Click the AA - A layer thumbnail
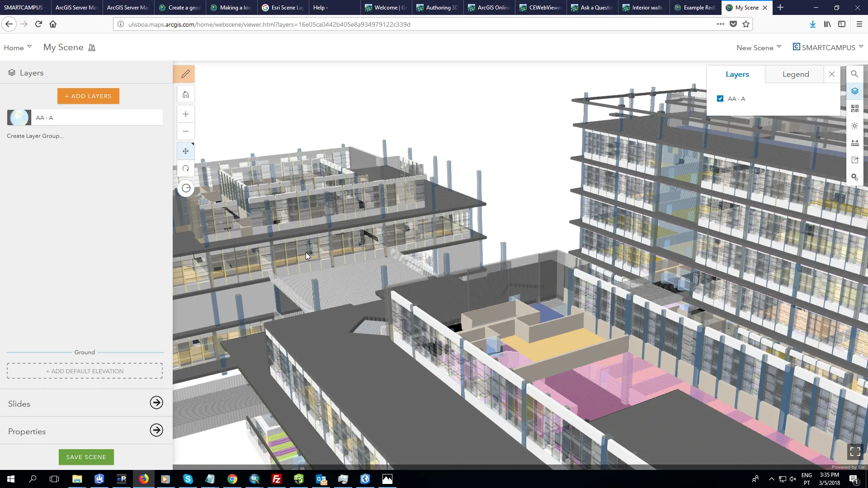The image size is (868, 488). click(19, 117)
